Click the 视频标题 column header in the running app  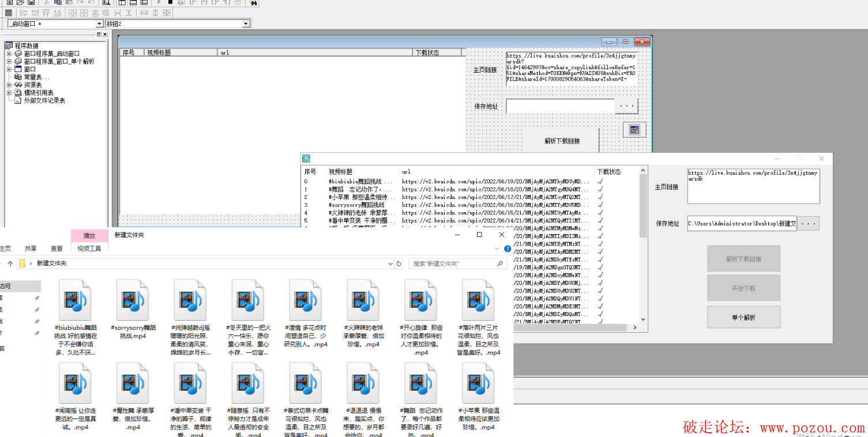click(362, 172)
